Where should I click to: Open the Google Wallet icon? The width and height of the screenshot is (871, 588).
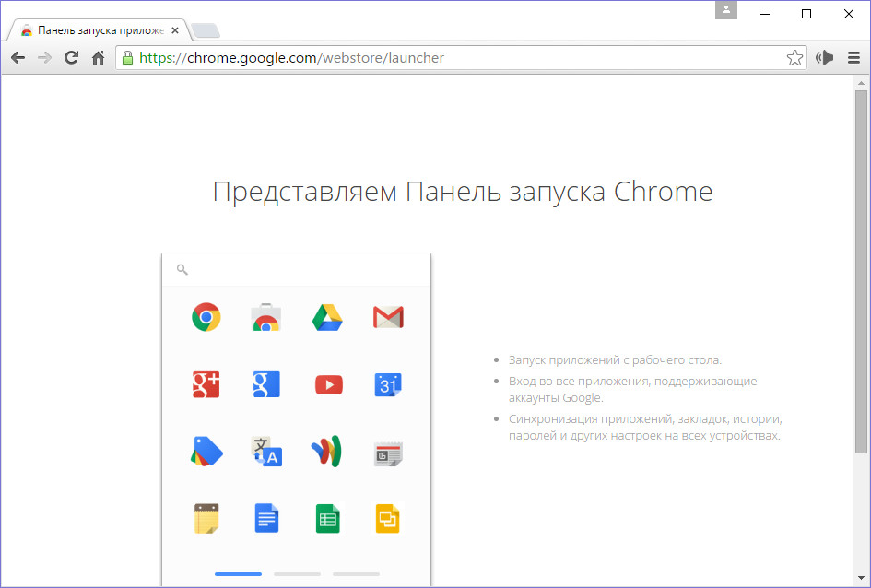click(326, 452)
